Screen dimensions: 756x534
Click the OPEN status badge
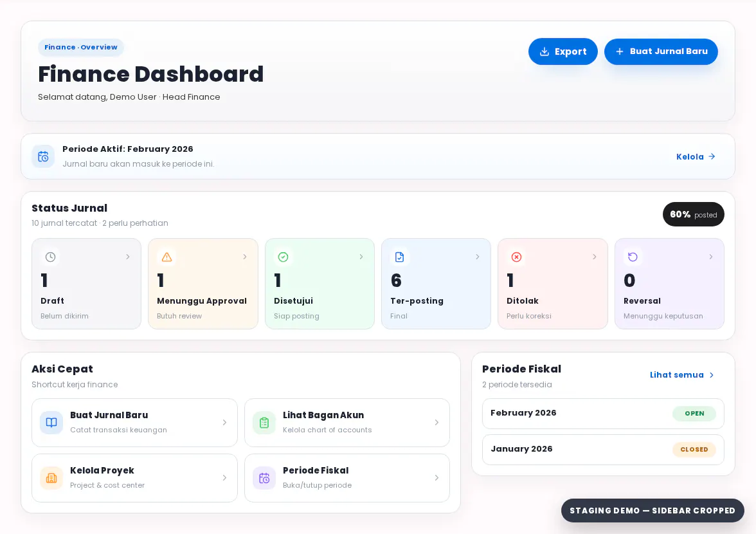(x=694, y=414)
